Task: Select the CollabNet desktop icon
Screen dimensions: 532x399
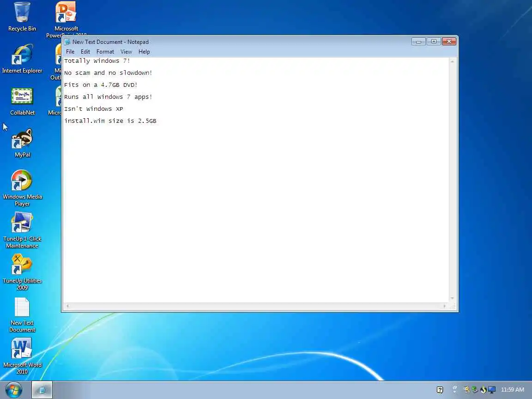Action: point(22,101)
